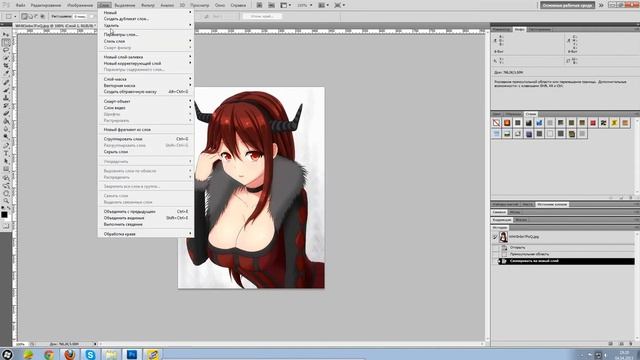This screenshot has height=360, width=640.
Task: Switch to the 'Стили' panel tab
Action: [x=531, y=114]
